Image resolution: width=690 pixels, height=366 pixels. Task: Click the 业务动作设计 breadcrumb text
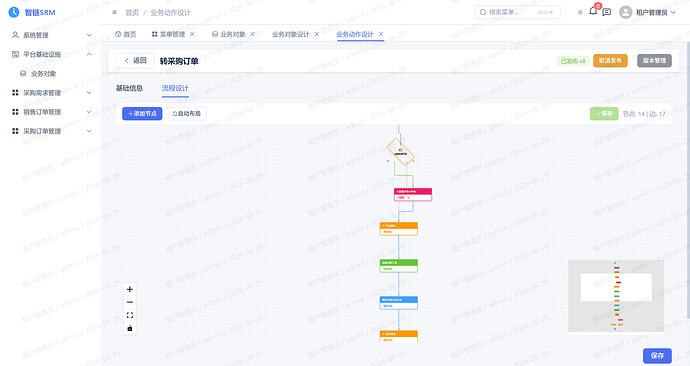(x=171, y=12)
